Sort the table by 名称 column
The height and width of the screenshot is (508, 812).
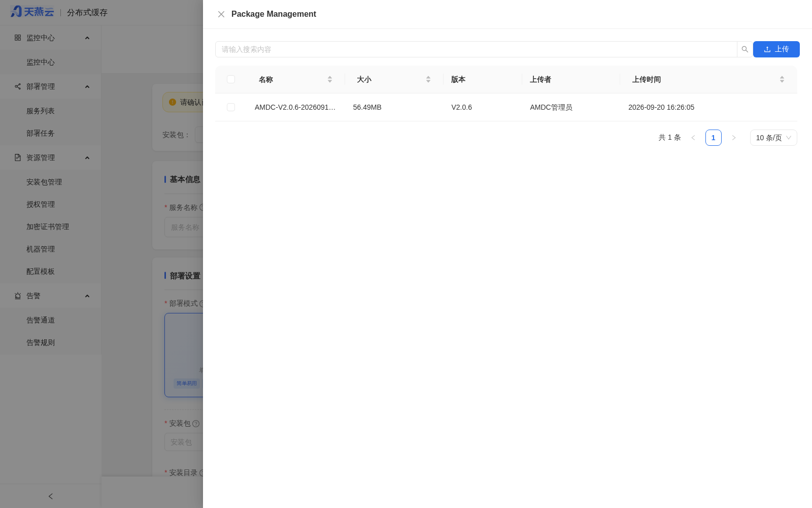(x=330, y=79)
